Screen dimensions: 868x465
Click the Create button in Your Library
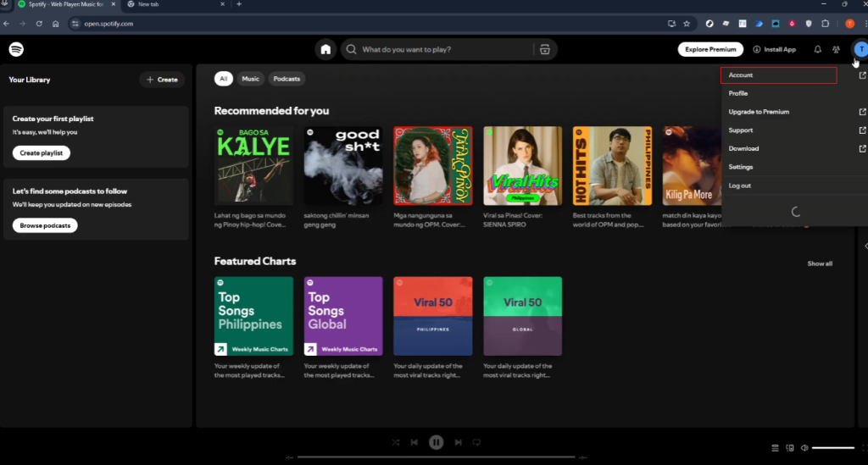162,80
